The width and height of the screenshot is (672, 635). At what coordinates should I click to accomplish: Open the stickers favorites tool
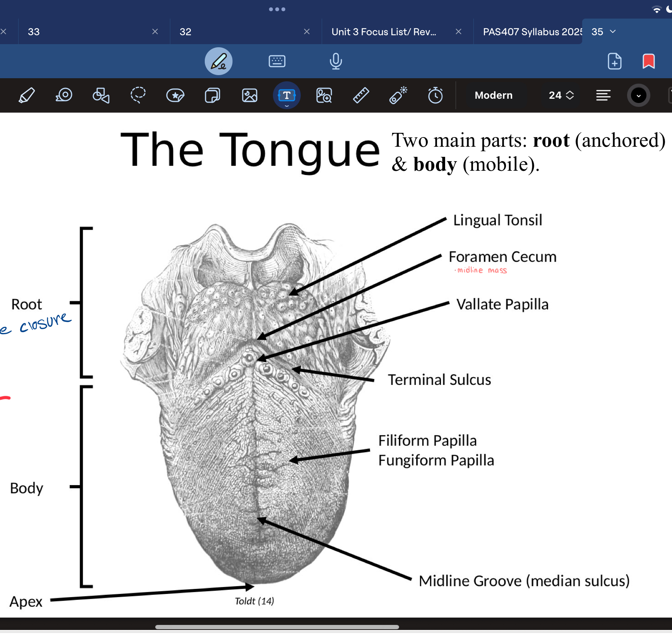[175, 95]
